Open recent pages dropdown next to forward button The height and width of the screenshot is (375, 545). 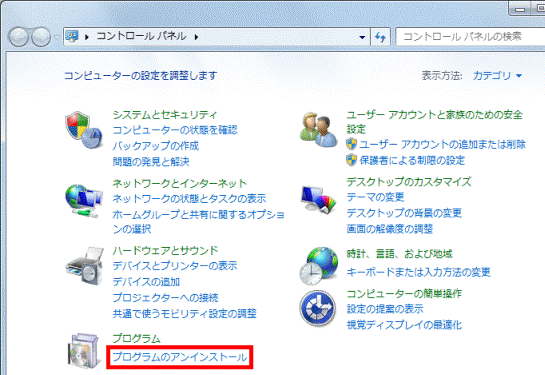[x=57, y=37]
